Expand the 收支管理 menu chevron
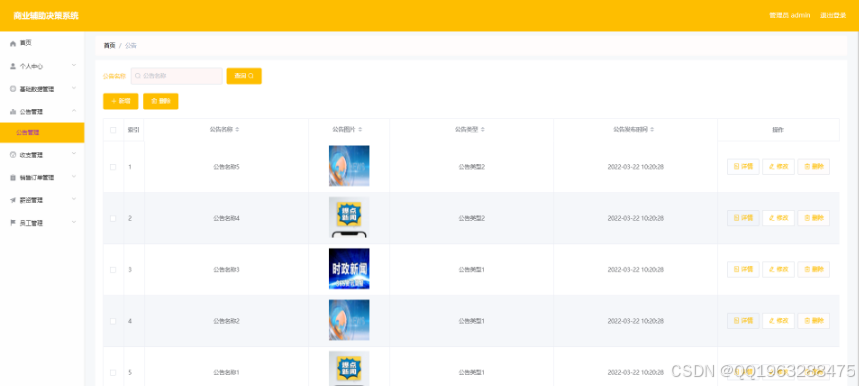The width and height of the screenshot is (859, 386). [x=74, y=154]
